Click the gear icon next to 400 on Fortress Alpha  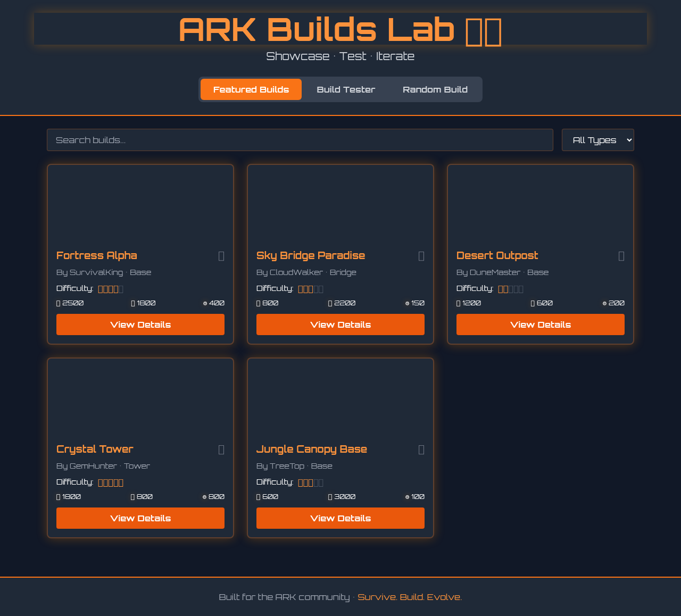[204, 303]
